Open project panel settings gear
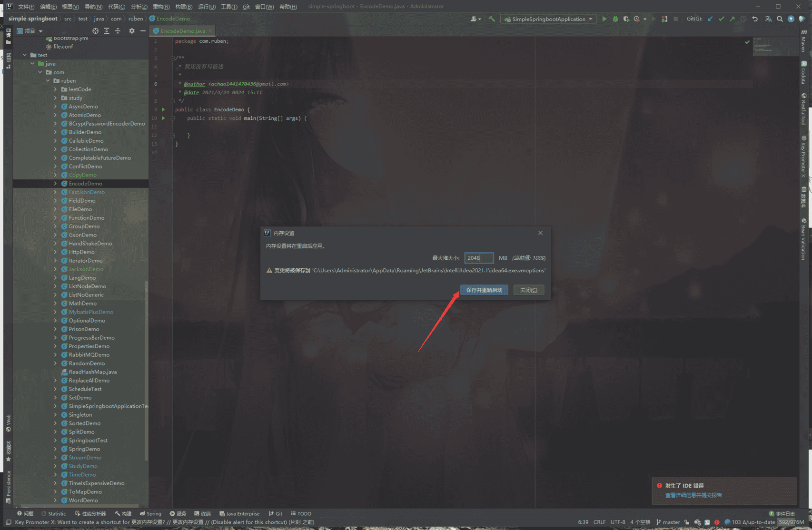 point(132,31)
